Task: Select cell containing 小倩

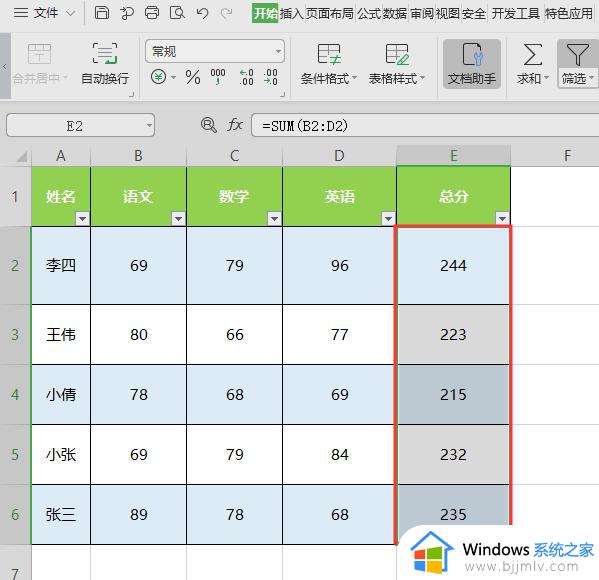Action: tap(61, 395)
